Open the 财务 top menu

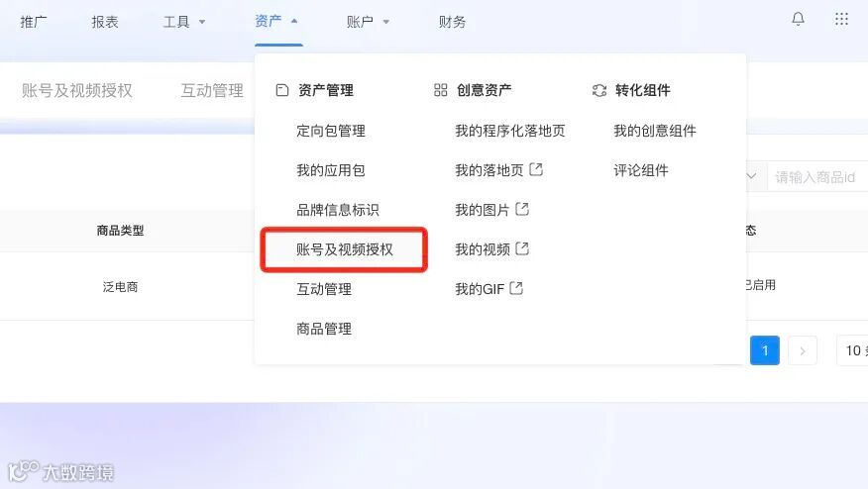452,22
